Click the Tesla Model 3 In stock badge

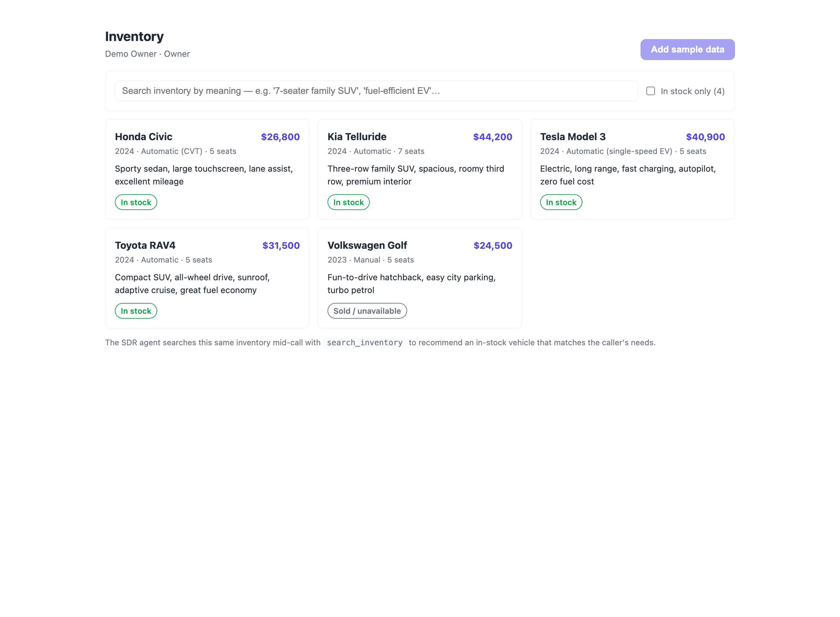click(561, 202)
